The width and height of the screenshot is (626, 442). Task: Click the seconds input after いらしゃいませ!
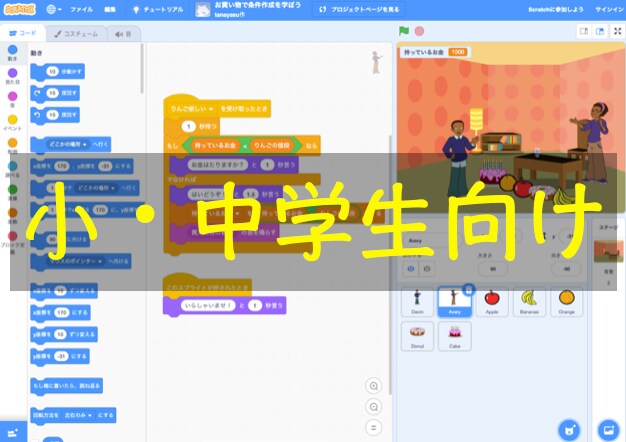click(255, 305)
